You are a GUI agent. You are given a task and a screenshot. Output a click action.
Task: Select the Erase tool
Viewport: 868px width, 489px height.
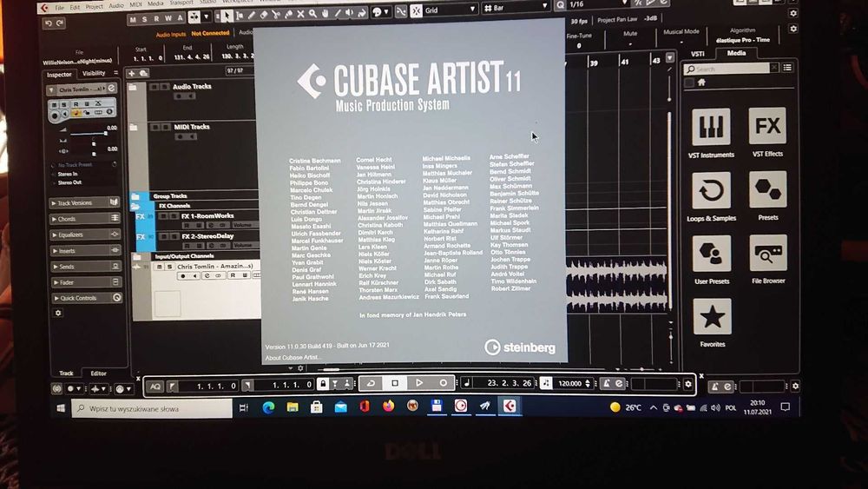click(x=264, y=15)
